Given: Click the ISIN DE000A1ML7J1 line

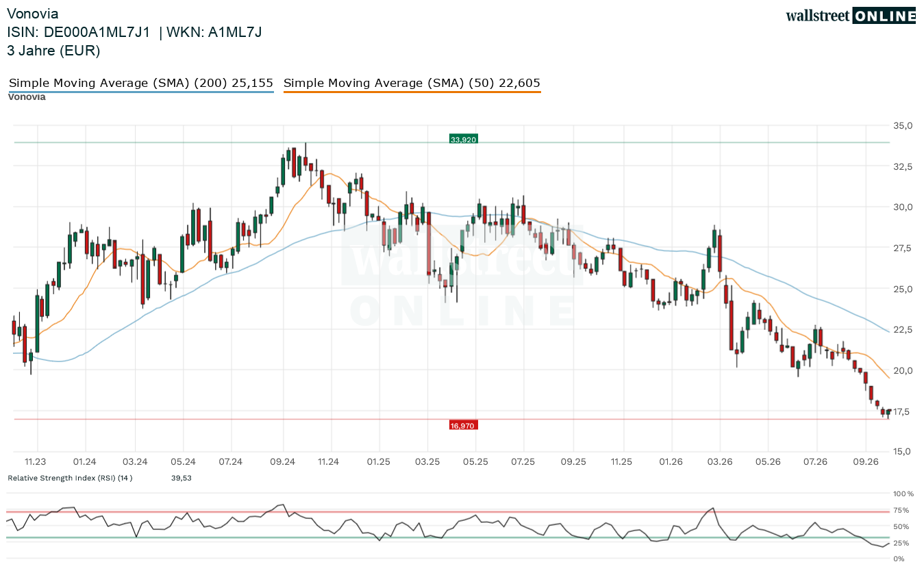Looking at the screenshot, I should point(134,32).
